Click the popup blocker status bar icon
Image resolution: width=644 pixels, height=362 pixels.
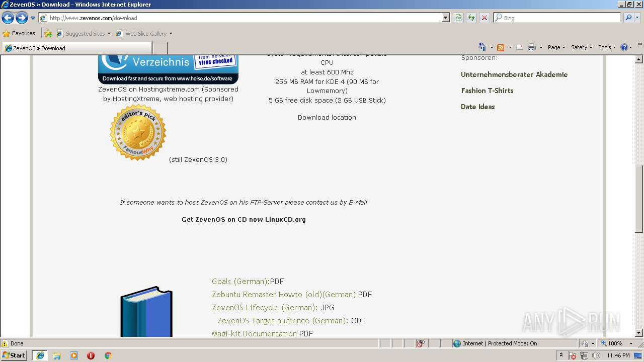421,343
